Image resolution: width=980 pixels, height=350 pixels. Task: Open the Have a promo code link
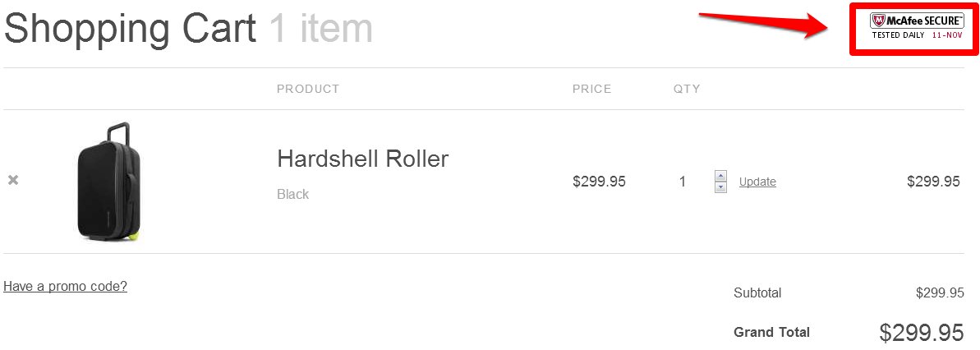(x=66, y=286)
